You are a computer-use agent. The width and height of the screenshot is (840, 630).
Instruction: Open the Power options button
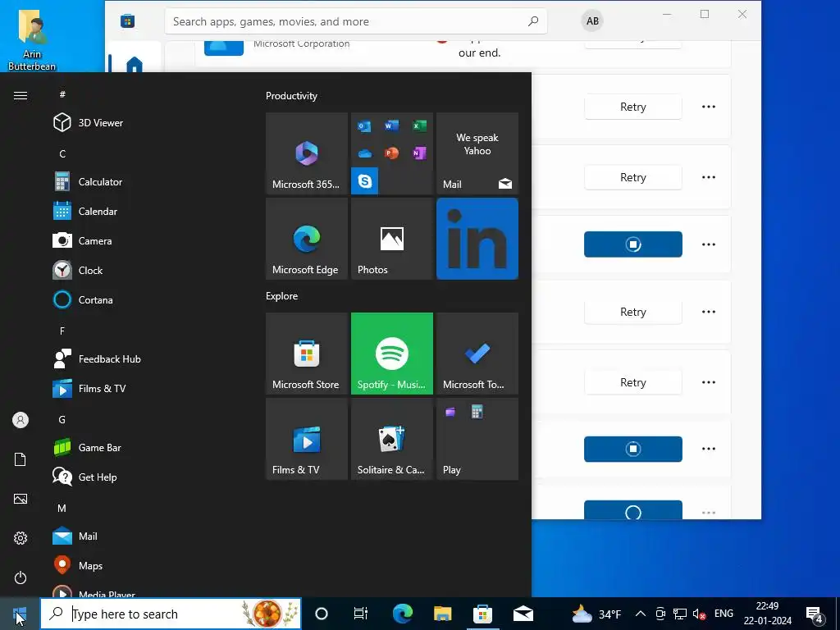(x=21, y=577)
